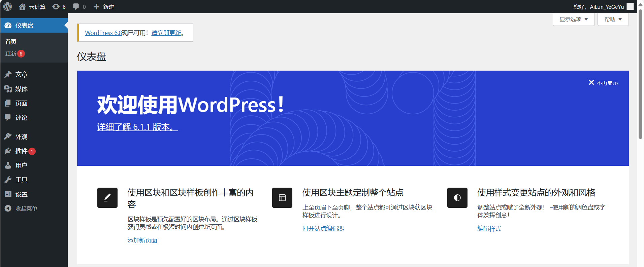Expand the 帮助 dropdown
Screen dimensions: 644x267
tap(613, 19)
